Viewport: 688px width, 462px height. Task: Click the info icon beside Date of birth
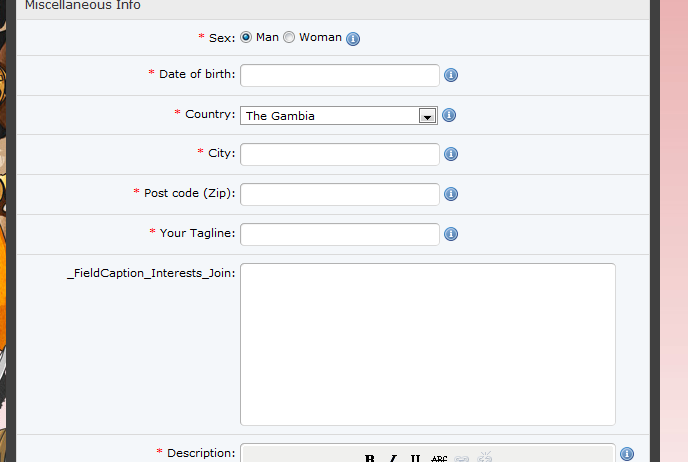click(451, 75)
